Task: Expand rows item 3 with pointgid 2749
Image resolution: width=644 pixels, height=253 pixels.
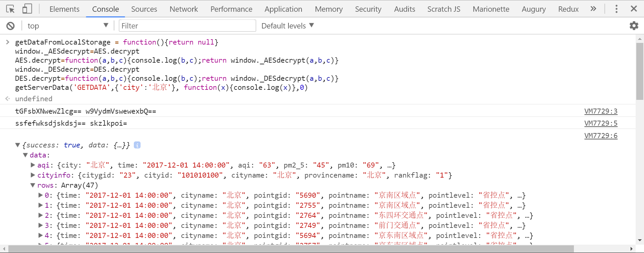Action: click(41, 225)
